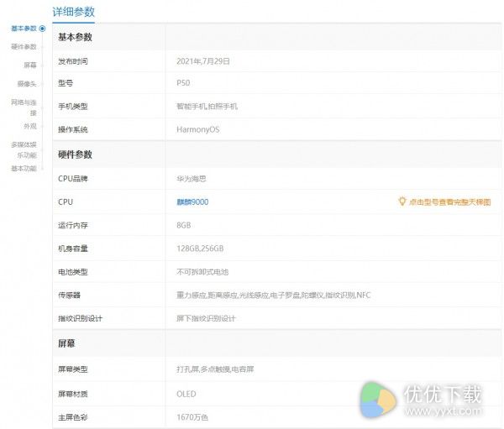Open the 点击型号查看完整天梯图 link
This screenshot has width=504, height=429.
449,202
